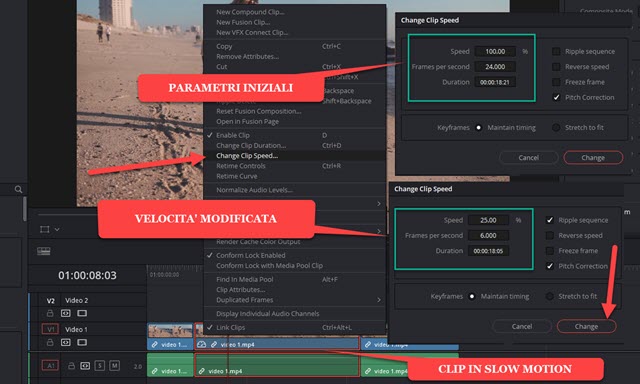Click link icon on third audio clip
The image size is (640, 384).
click(x=368, y=371)
